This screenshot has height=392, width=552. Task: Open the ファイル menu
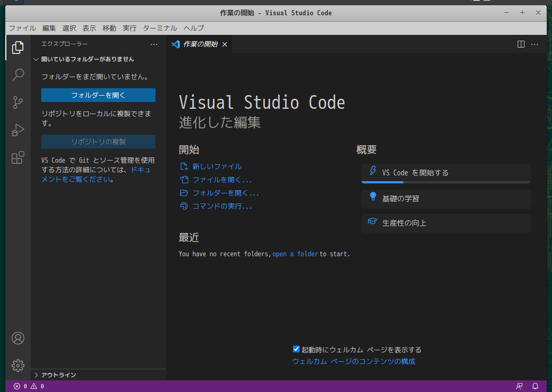click(22, 28)
